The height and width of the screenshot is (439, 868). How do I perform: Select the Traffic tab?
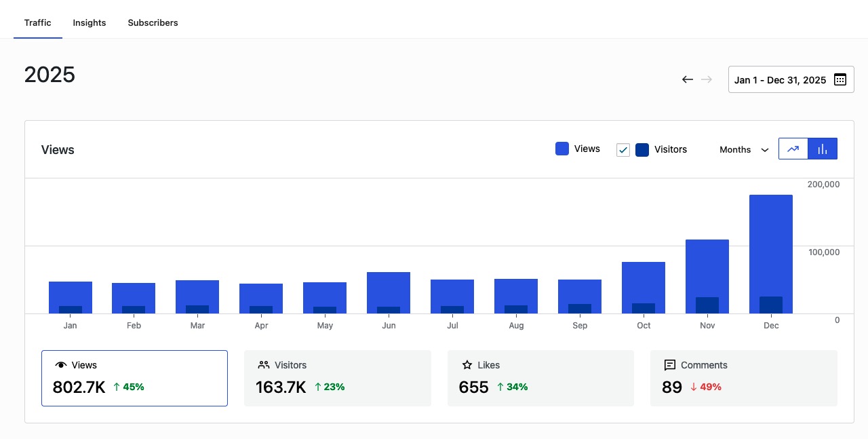(38, 22)
